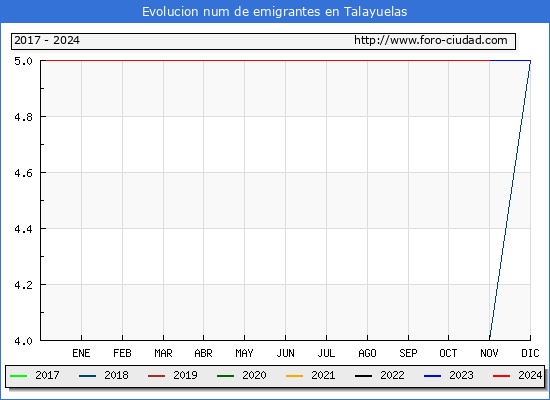
Task: Click the MAR month axis label
Action: pyautogui.click(x=163, y=353)
